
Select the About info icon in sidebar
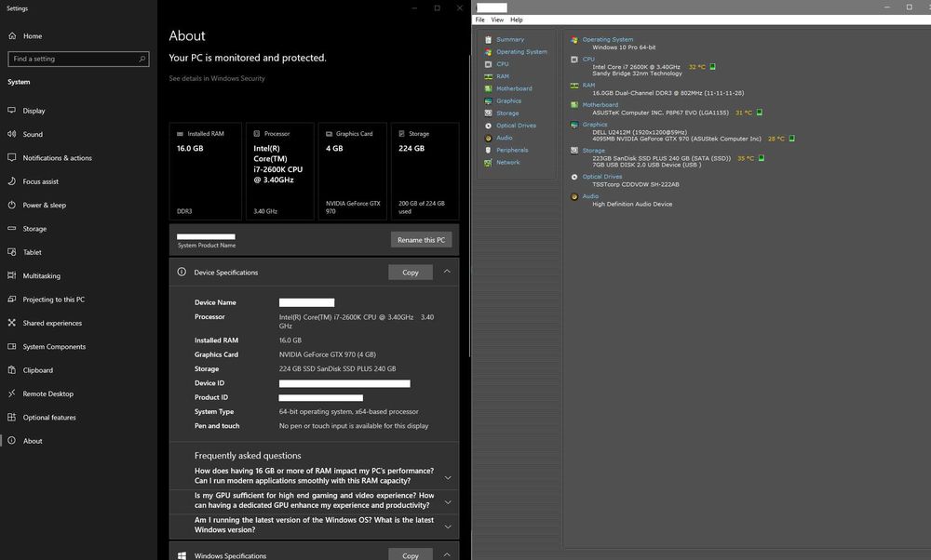(x=12, y=441)
